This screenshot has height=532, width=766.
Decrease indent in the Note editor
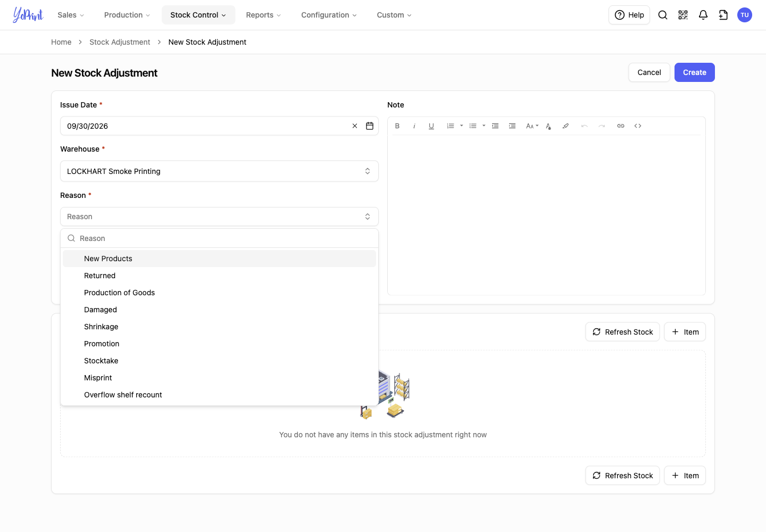(495, 126)
